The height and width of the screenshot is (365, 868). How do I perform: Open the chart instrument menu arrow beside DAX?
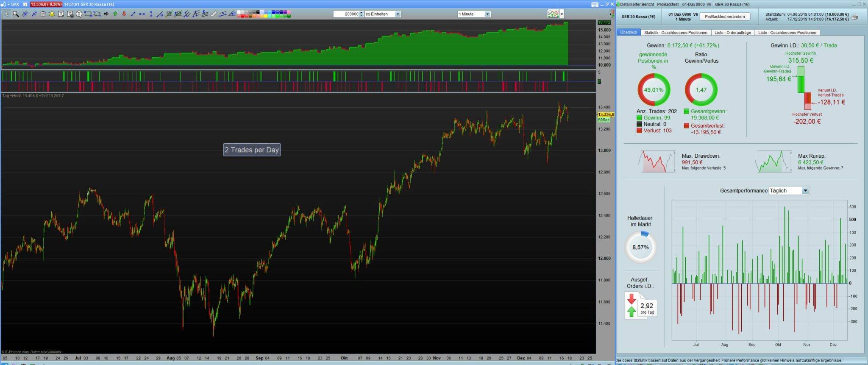[x=8, y=4]
